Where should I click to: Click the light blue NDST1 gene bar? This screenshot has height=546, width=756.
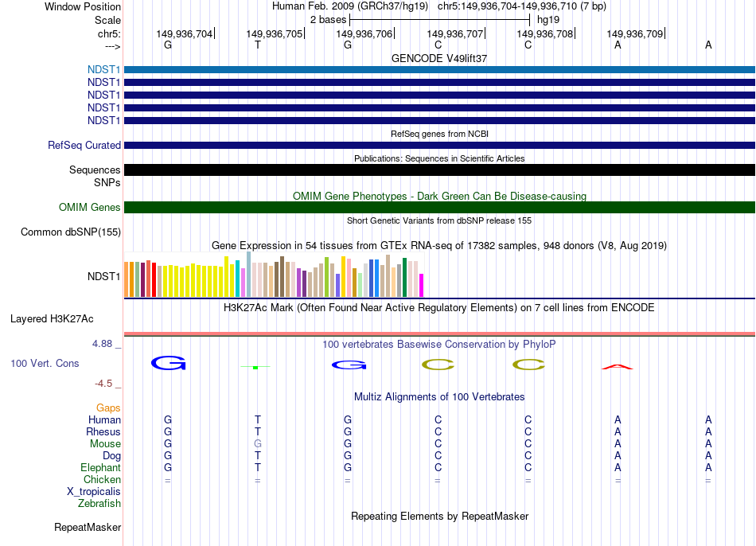click(439, 70)
